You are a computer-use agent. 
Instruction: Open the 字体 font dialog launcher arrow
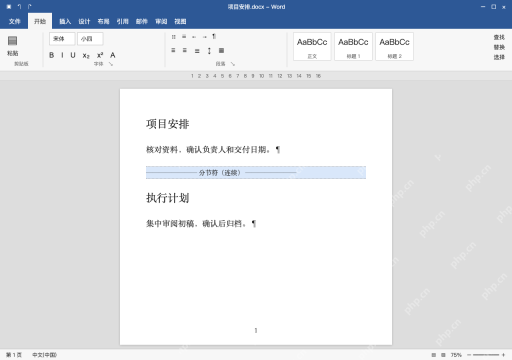coord(111,64)
